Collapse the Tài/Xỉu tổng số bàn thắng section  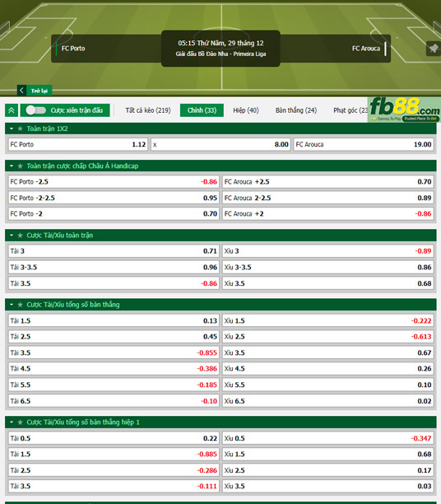[x=12, y=305]
